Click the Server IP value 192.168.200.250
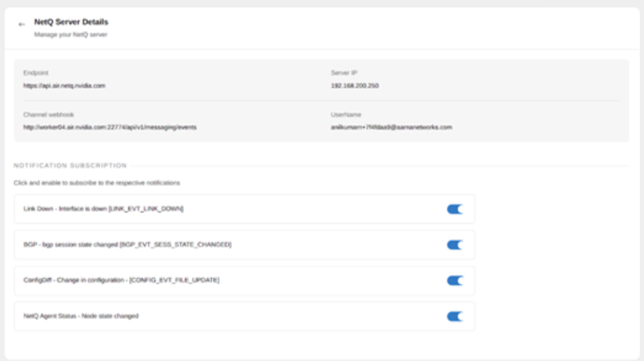 pos(355,86)
